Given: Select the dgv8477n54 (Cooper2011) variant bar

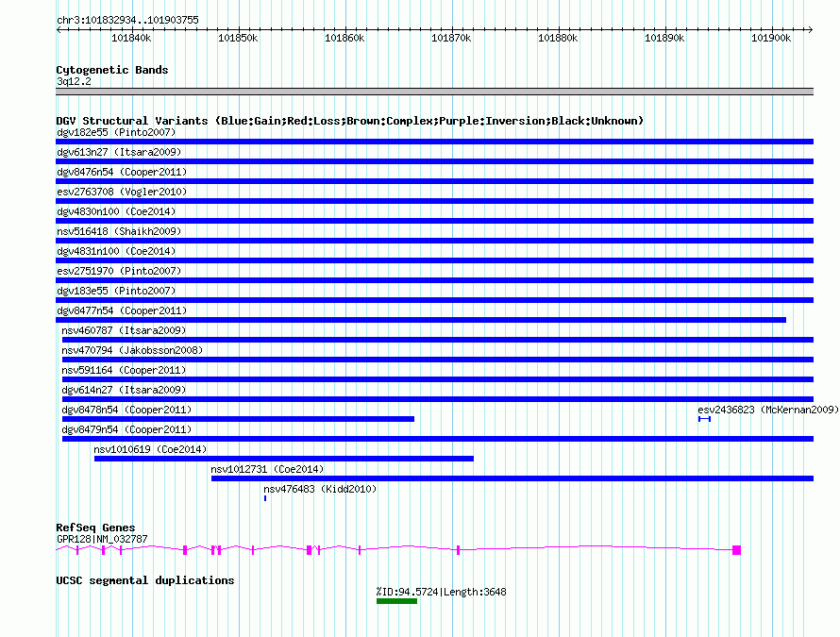Looking at the screenshot, I should (x=421, y=320).
